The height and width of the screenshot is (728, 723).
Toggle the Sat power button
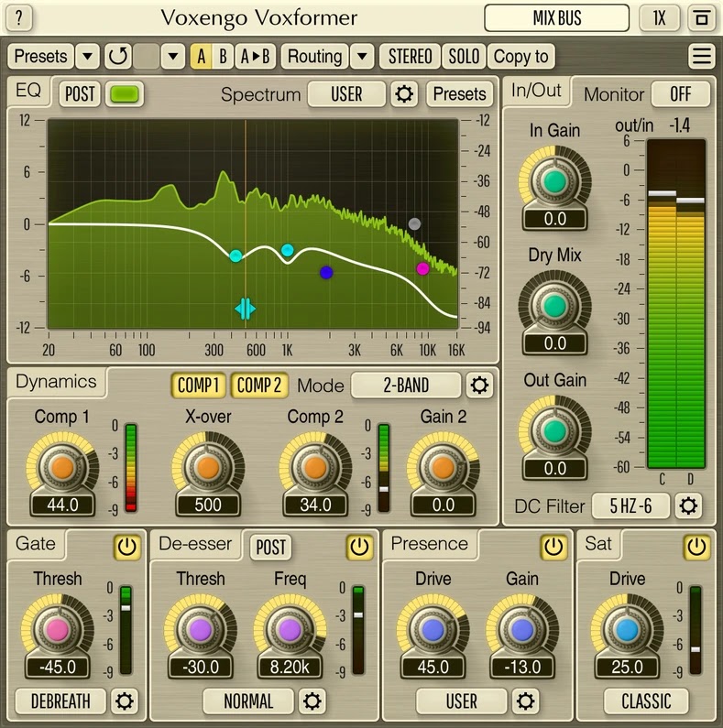(696, 547)
